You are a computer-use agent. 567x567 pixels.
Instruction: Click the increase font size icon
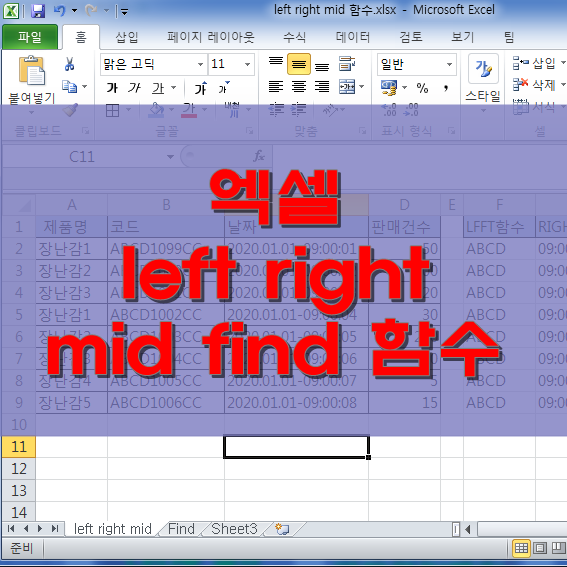[x=201, y=88]
